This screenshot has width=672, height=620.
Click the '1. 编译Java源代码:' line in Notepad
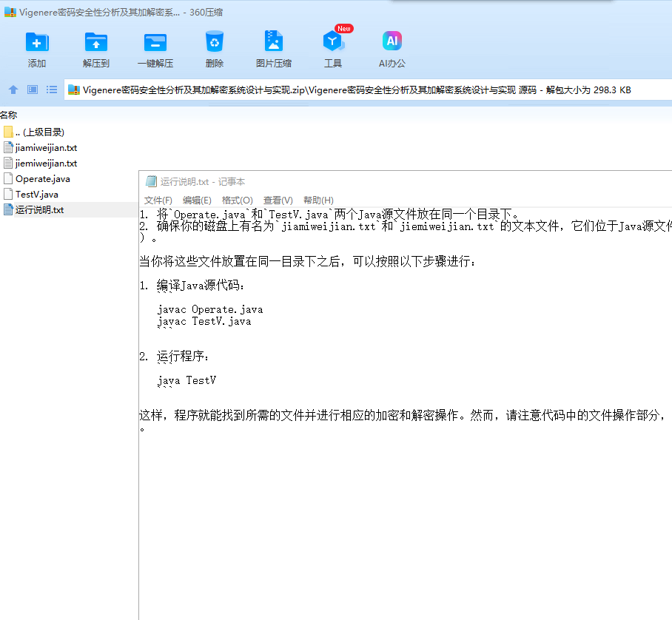coord(192,286)
